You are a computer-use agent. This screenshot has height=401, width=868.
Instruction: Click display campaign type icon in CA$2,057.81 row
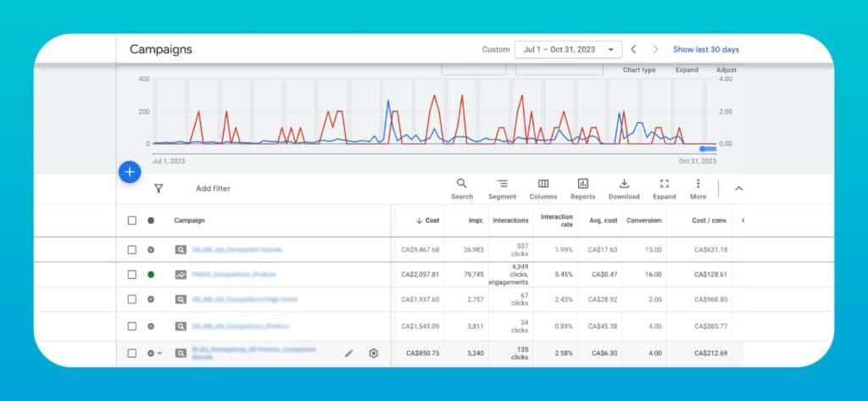[x=181, y=274]
